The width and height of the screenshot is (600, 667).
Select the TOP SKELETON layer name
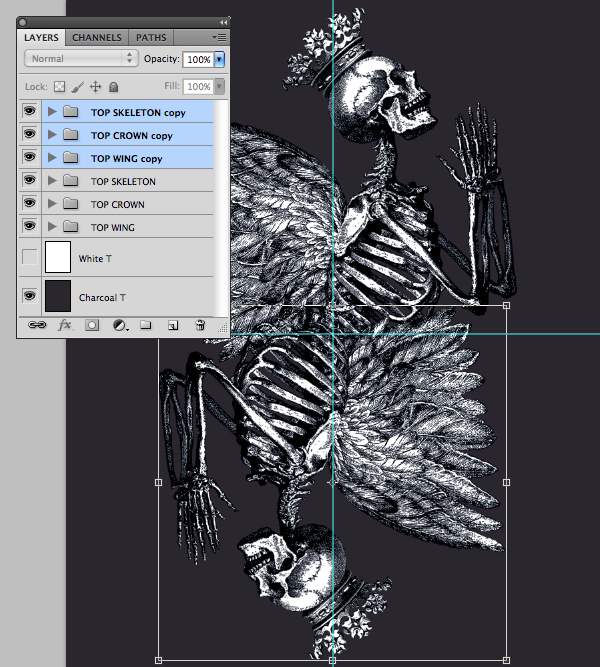point(123,182)
